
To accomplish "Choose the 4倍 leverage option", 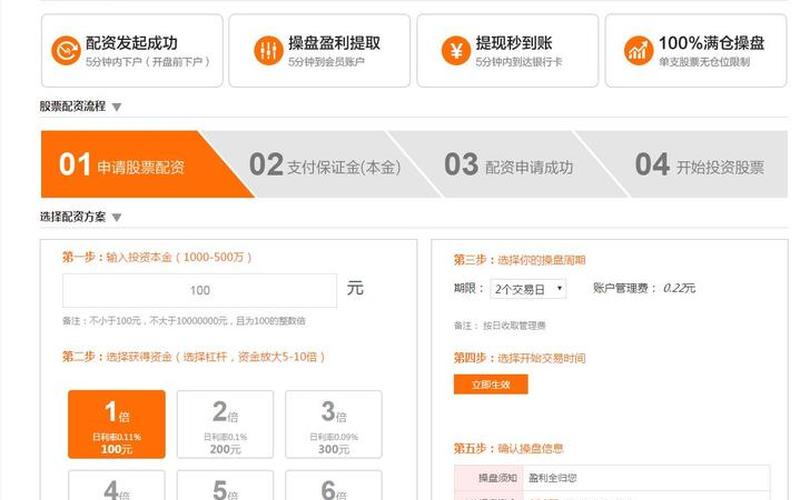I will click(117, 485).
